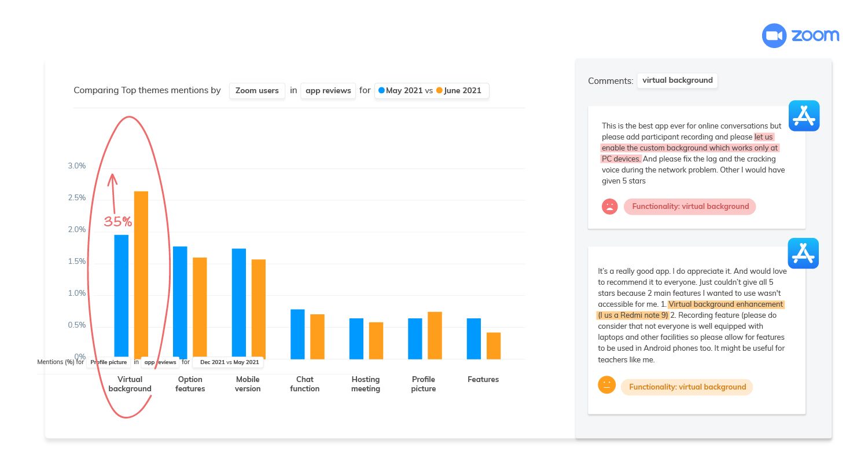Screen dimensions: 868x470
Task: Click the Chat function axis label
Action: (305, 384)
